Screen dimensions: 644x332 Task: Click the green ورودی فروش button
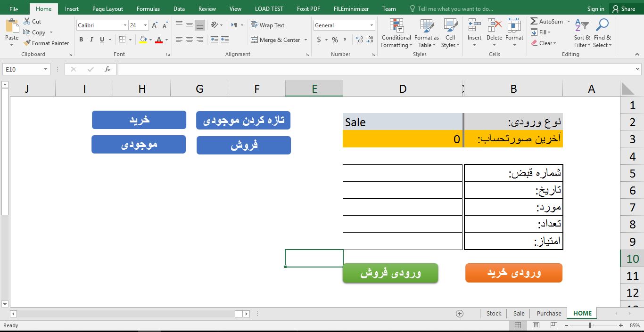[390, 273]
